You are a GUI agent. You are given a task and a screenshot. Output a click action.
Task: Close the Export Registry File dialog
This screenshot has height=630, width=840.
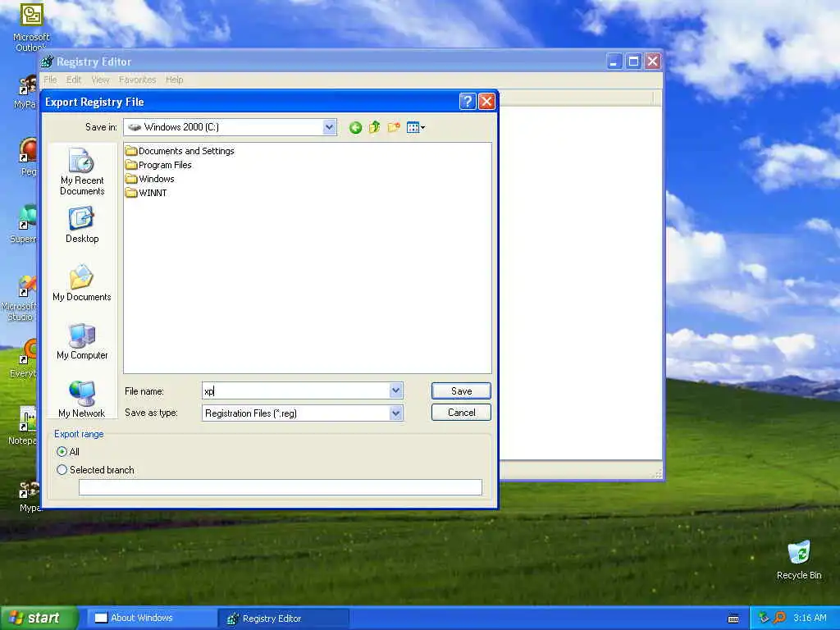(486, 101)
